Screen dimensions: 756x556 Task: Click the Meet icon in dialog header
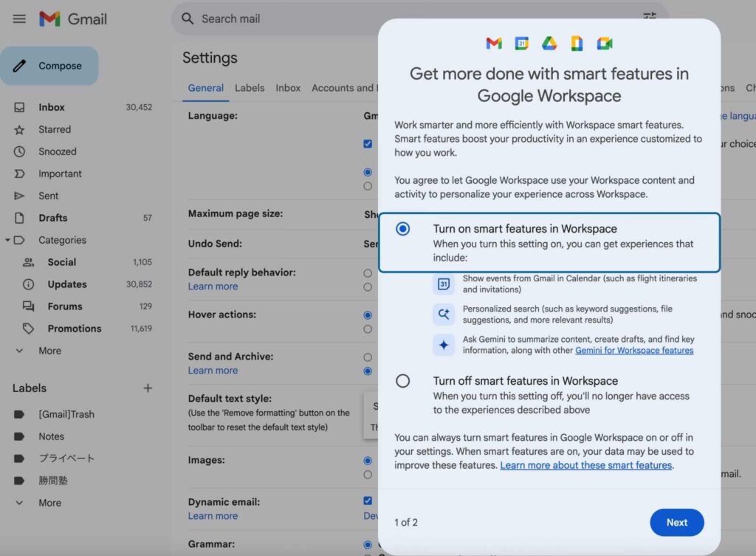point(605,44)
